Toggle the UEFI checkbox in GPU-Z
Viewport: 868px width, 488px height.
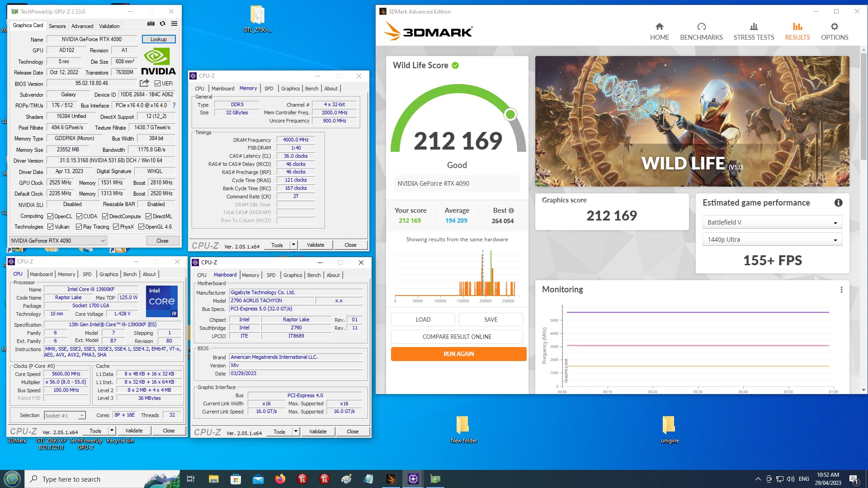click(x=157, y=84)
